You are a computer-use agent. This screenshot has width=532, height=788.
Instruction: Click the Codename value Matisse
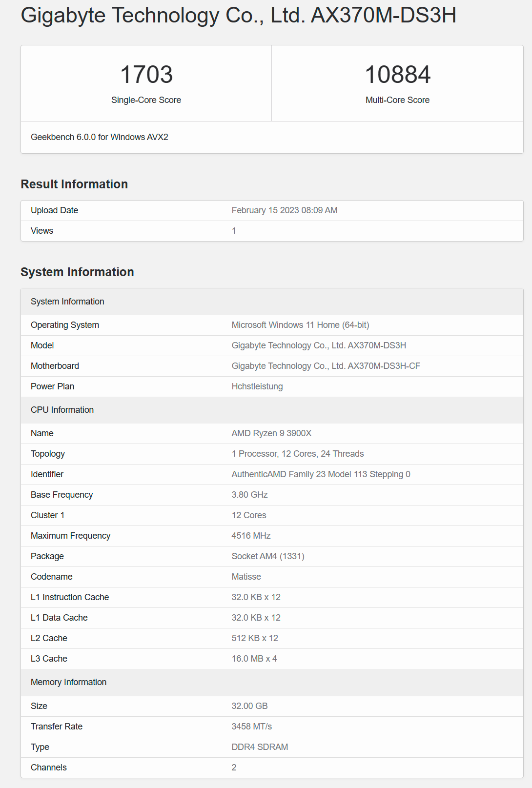coord(246,577)
